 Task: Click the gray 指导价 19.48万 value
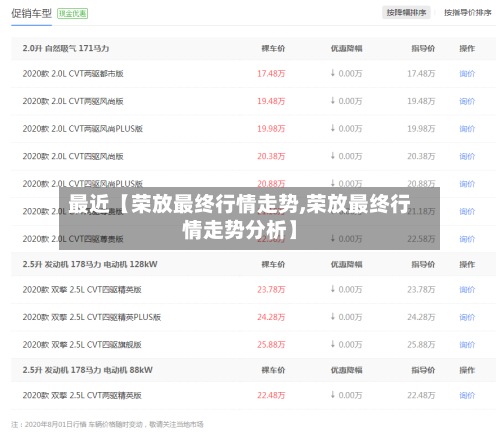[421, 101]
